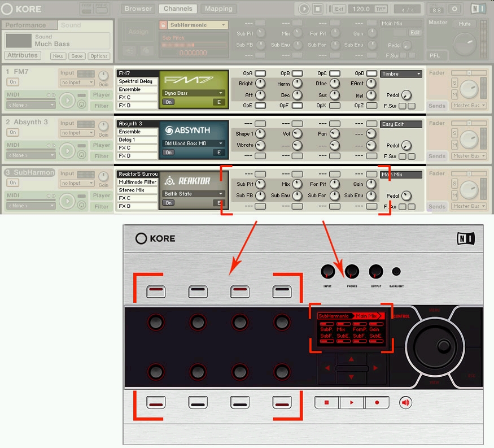Click the TAP tempo button
This screenshot has height=448, width=494.
(381, 9)
